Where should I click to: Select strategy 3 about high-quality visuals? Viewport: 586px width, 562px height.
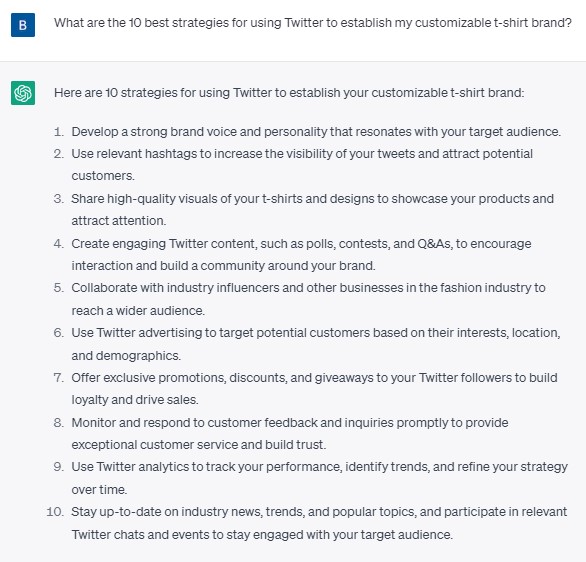pyautogui.click(x=312, y=209)
